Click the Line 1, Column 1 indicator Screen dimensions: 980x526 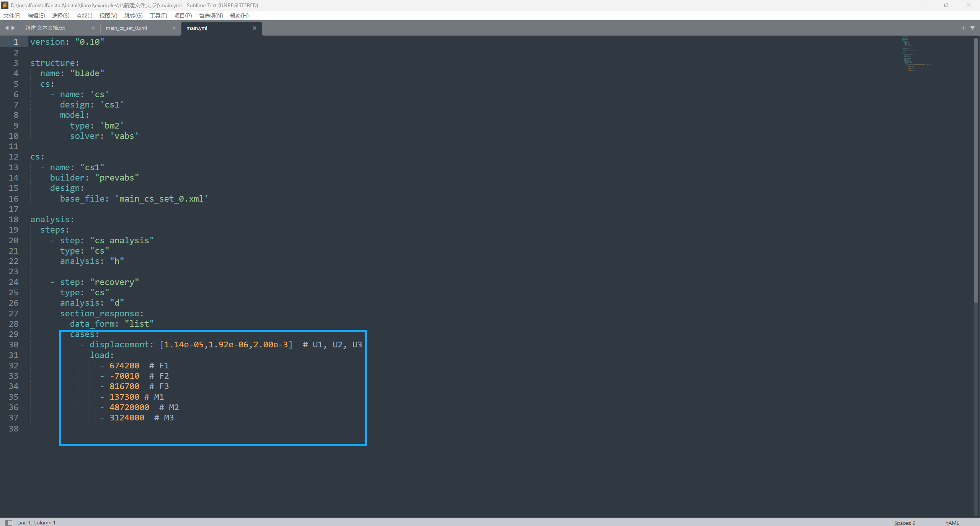point(36,523)
